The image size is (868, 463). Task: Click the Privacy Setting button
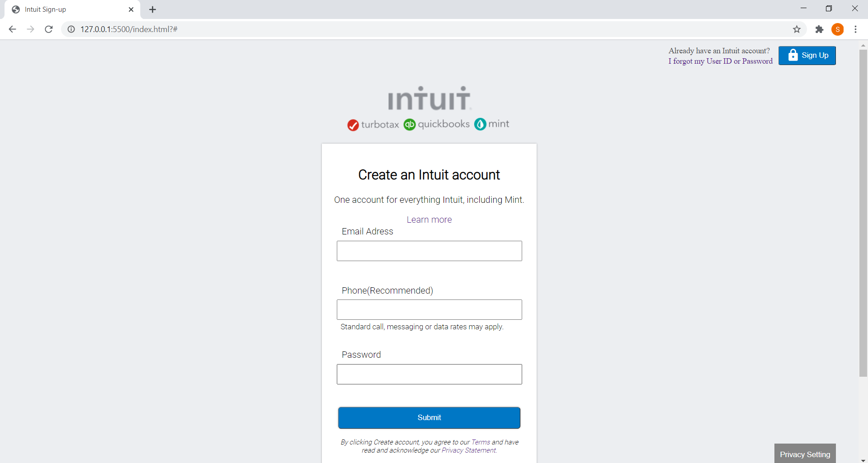click(805, 454)
